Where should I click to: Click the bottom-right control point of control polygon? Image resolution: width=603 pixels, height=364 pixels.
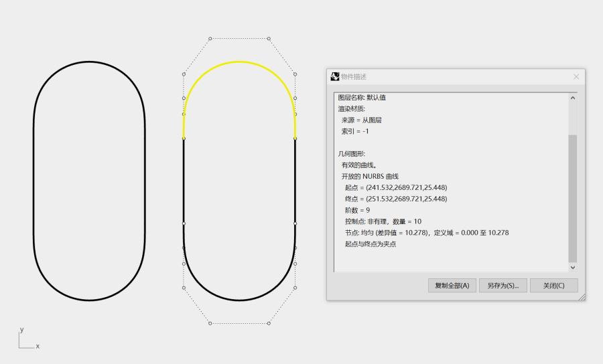(x=269, y=323)
